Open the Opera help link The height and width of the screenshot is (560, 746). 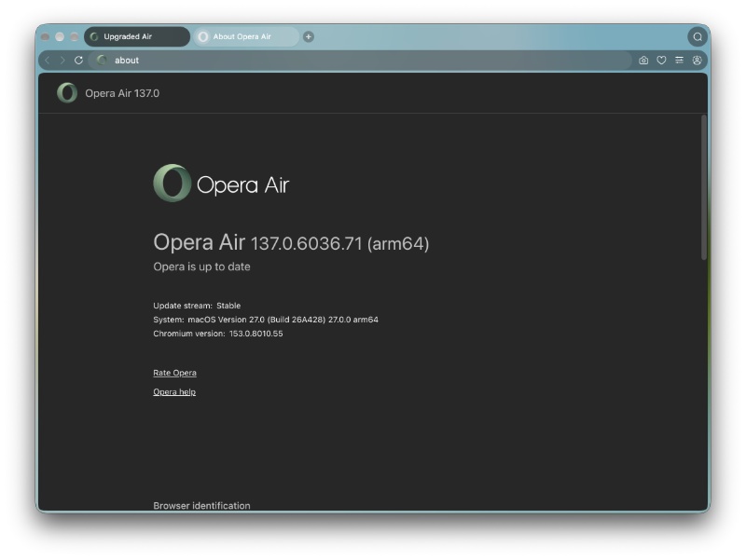174,391
